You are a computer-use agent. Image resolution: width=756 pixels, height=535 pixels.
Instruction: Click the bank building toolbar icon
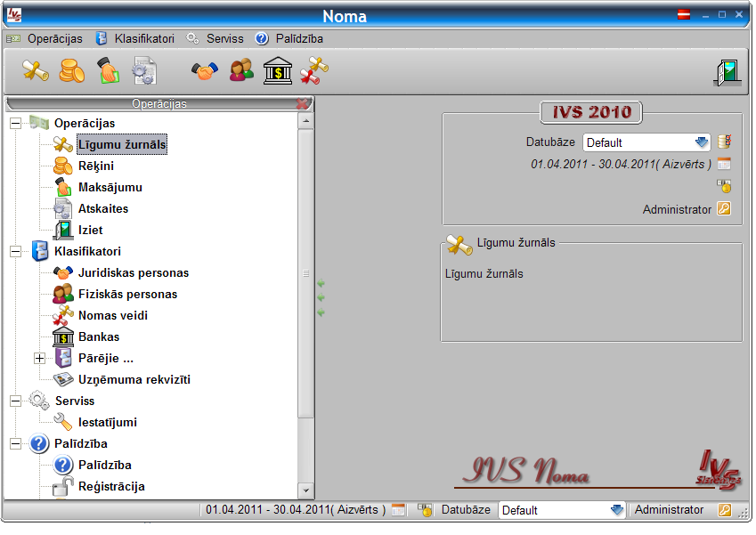coord(278,71)
